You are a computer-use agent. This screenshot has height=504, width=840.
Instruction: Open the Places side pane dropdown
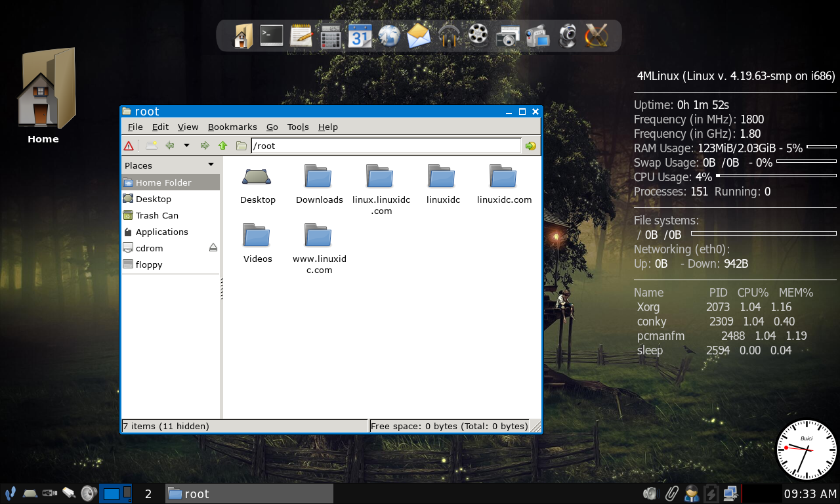coord(211,165)
